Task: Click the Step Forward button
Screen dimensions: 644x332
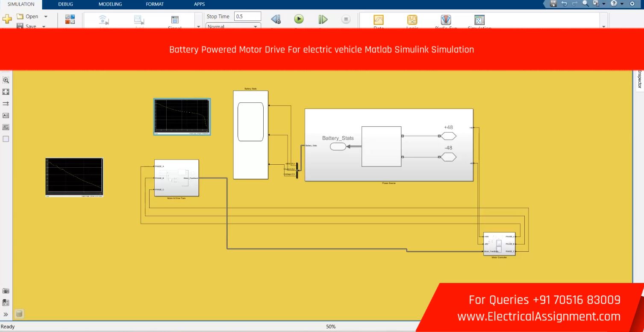Action: [323, 19]
